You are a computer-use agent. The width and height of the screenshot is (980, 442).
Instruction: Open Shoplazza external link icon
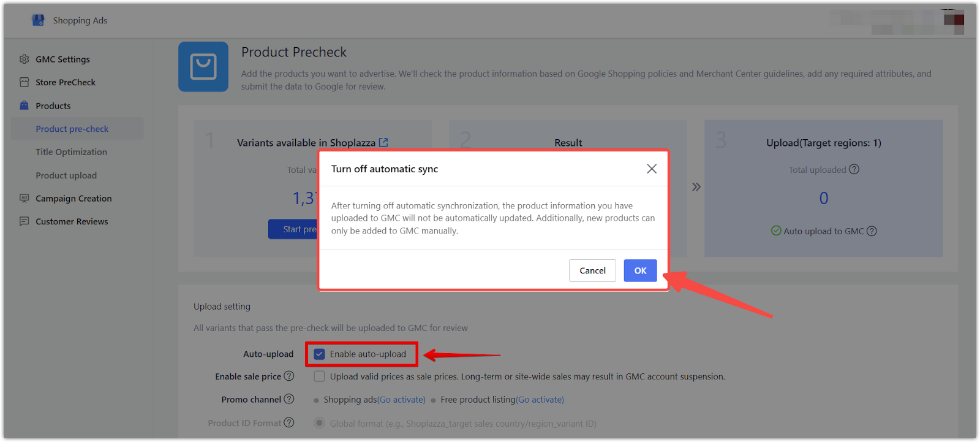coord(383,142)
